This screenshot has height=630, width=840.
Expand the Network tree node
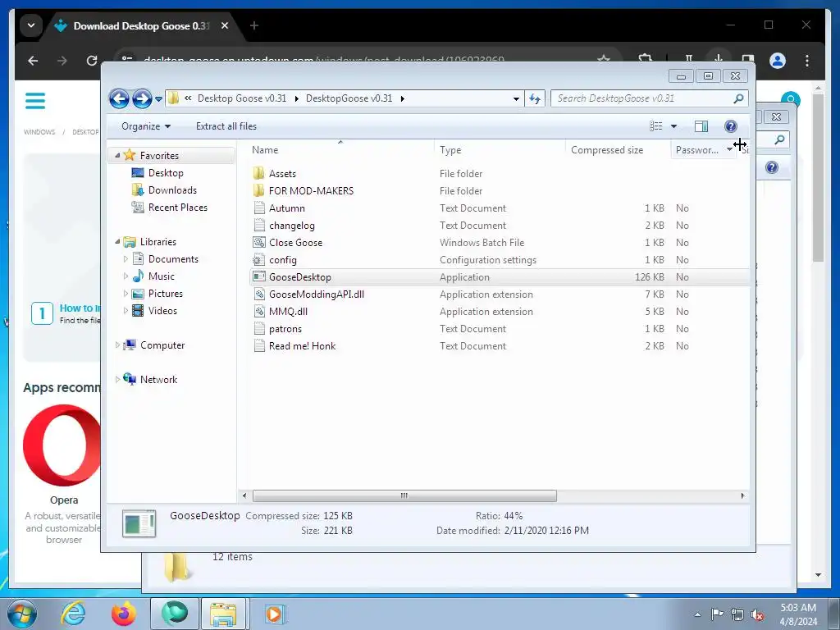coord(117,379)
